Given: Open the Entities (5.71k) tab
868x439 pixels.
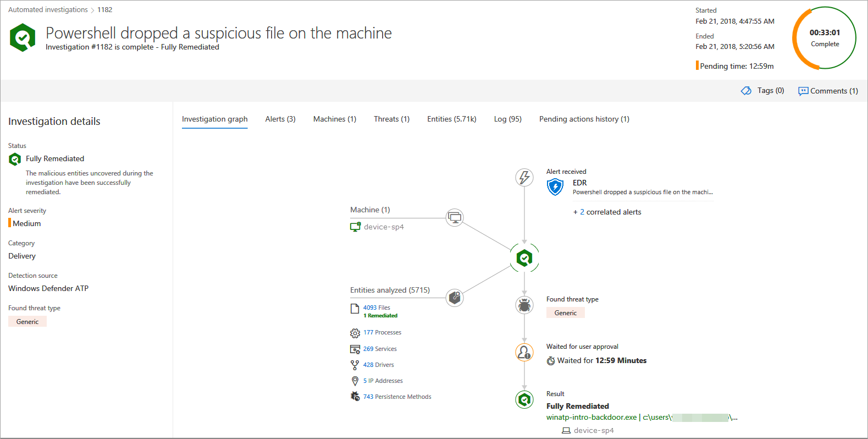Looking at the screenshot, I should point(451,119).
